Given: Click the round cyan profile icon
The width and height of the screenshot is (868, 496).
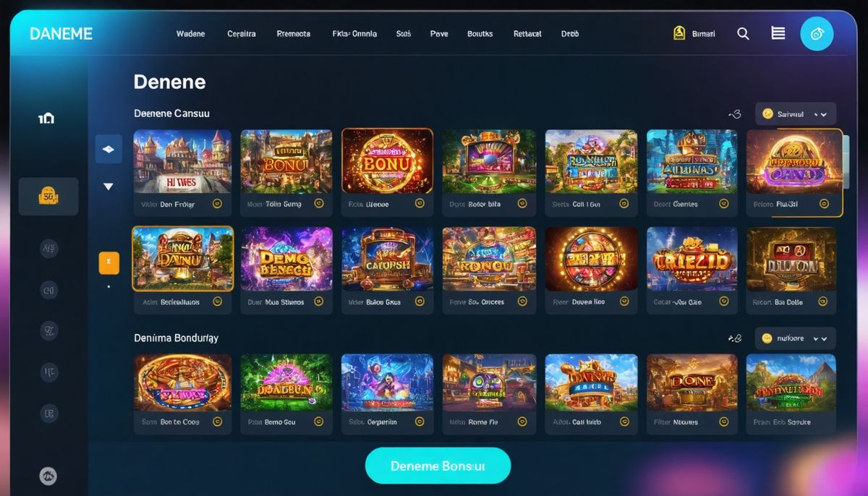Looking at the screenshot, I should (817, 34).
